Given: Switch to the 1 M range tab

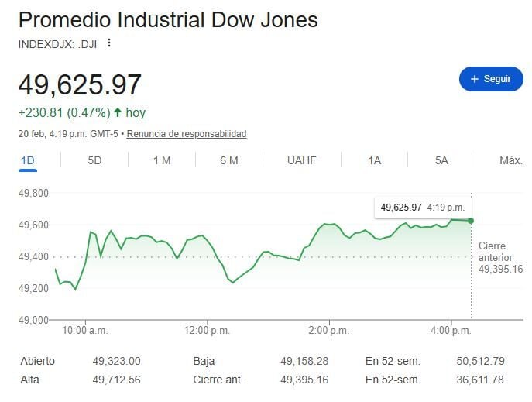Looking at the screenshot, I should [x=161, y=160].
